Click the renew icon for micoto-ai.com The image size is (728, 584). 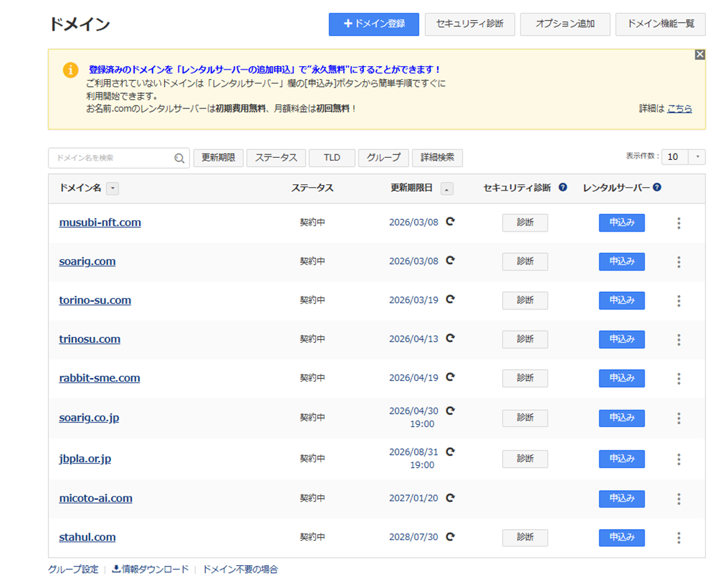[x=450, y=498]
